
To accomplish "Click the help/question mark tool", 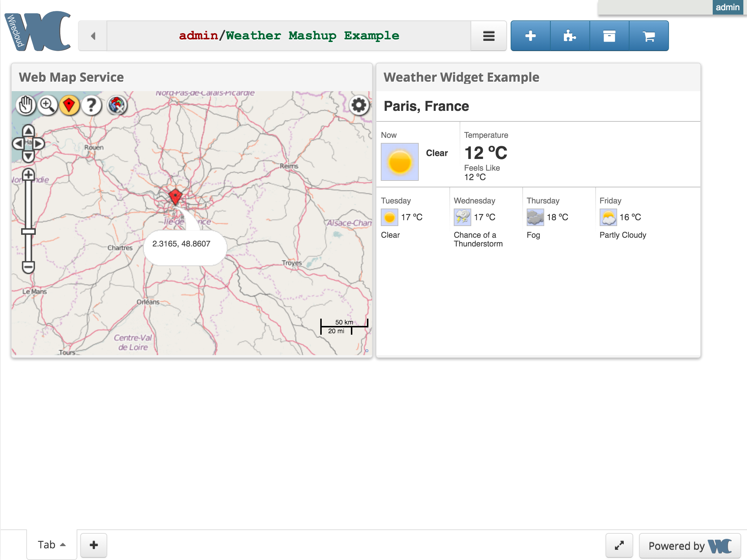I will 92,105.
